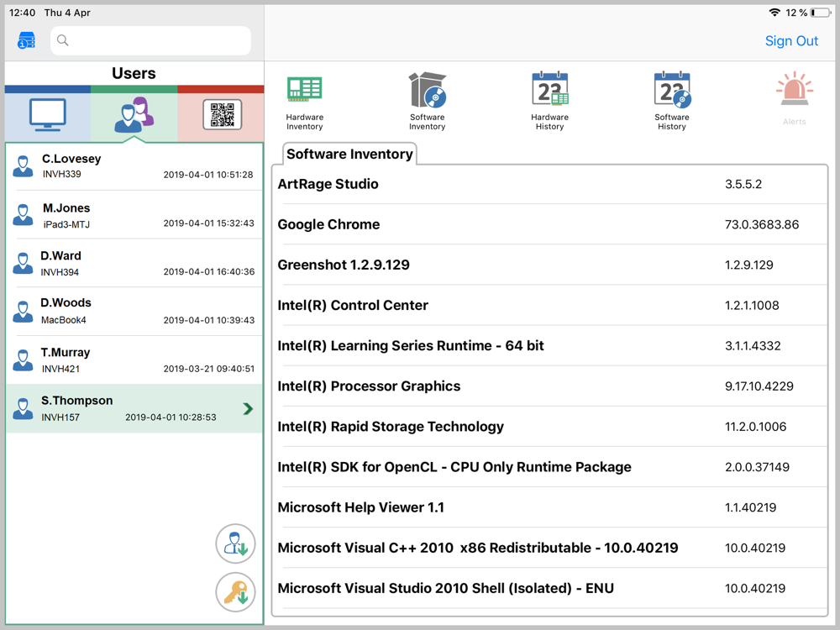Tap the key download round button
The width and height of the screenshot is (840, 630).
[x=235, y=592]
